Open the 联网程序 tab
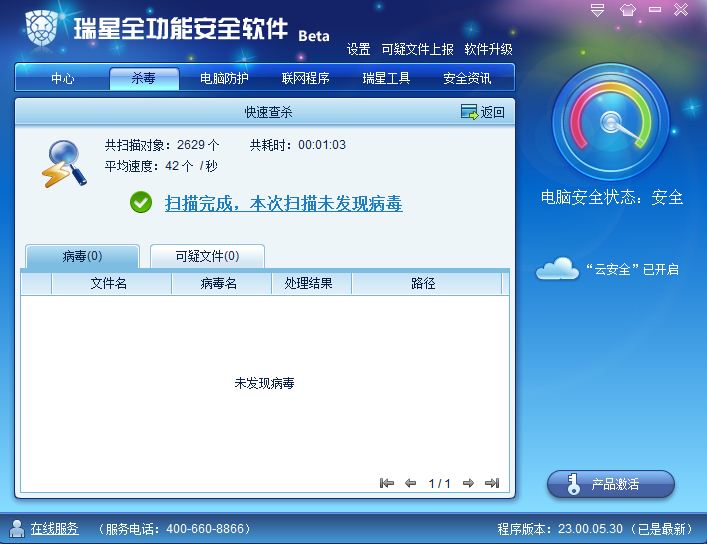The height and width of the screenshot is (544, 707). tap(305, 78)
